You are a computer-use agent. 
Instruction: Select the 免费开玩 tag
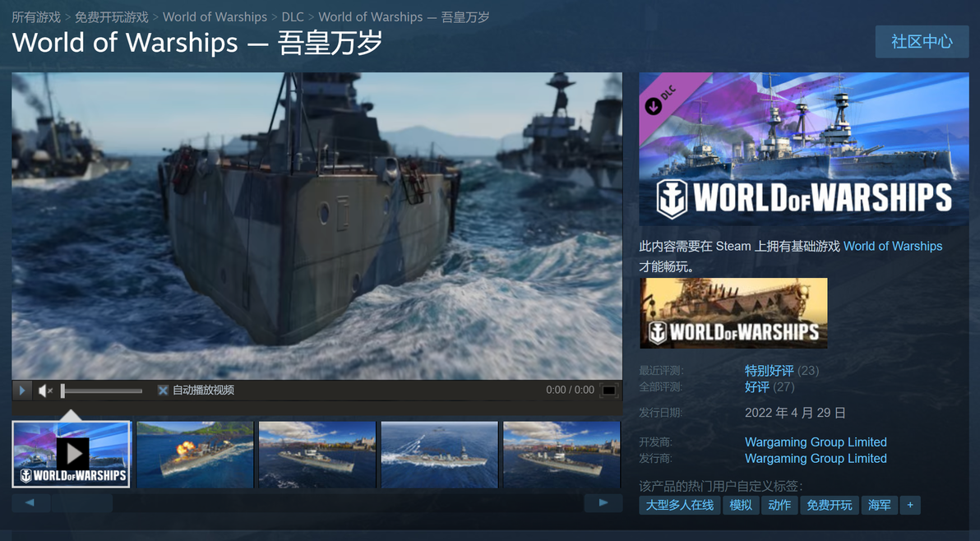click(830, 505)
